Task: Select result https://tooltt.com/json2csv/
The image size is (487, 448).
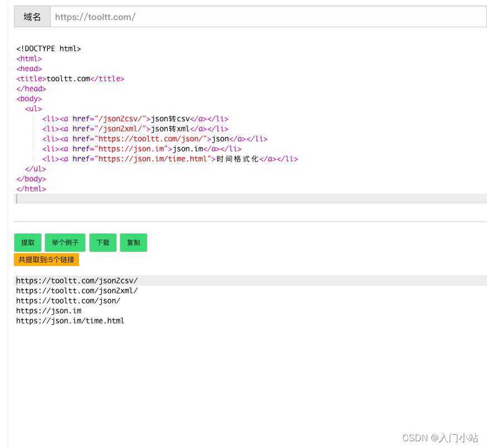Action: (77, 280)
